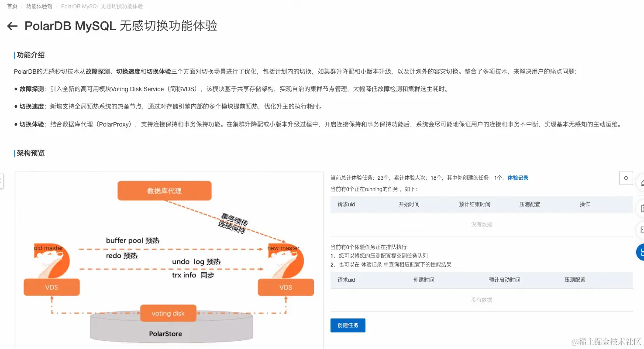Click the redo 预热 label
644x349 pixels.
(x=122, y=256)
